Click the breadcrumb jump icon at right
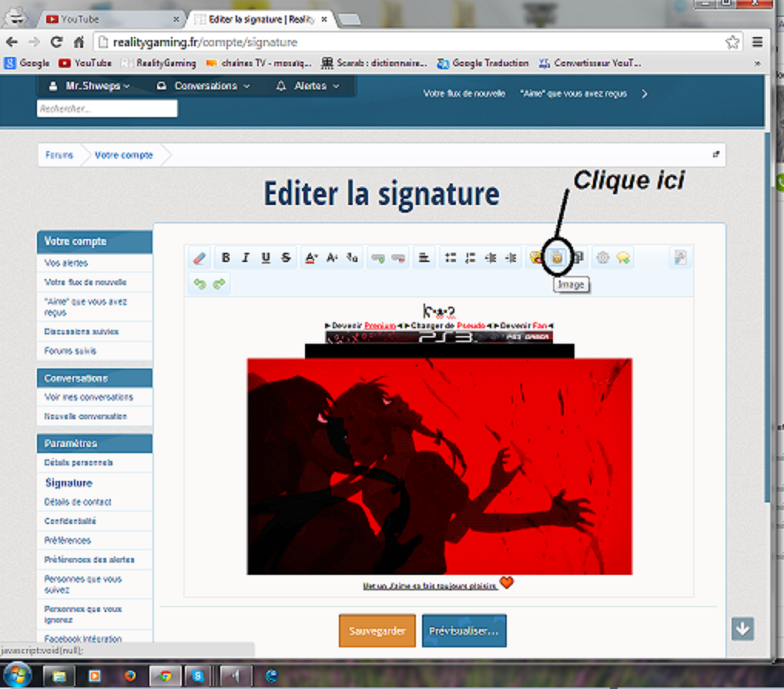 pyautogui.click(x=716, y=155)
